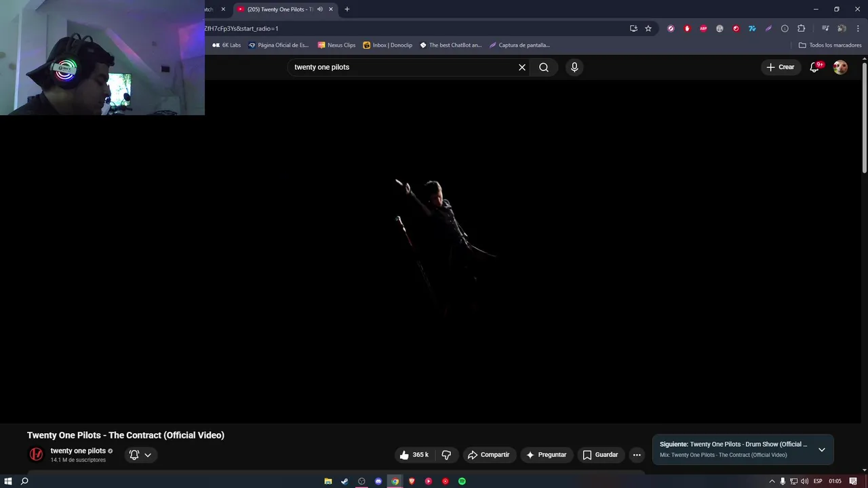
Task: Open Chrome three-dot menu
Action: [858, 28]
